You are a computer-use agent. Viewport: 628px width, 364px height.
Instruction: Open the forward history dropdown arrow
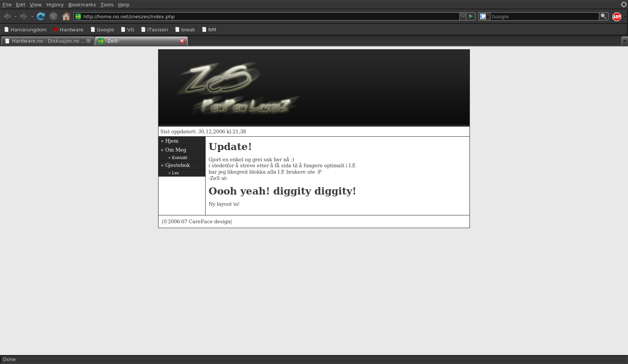[x=32, y=16]
